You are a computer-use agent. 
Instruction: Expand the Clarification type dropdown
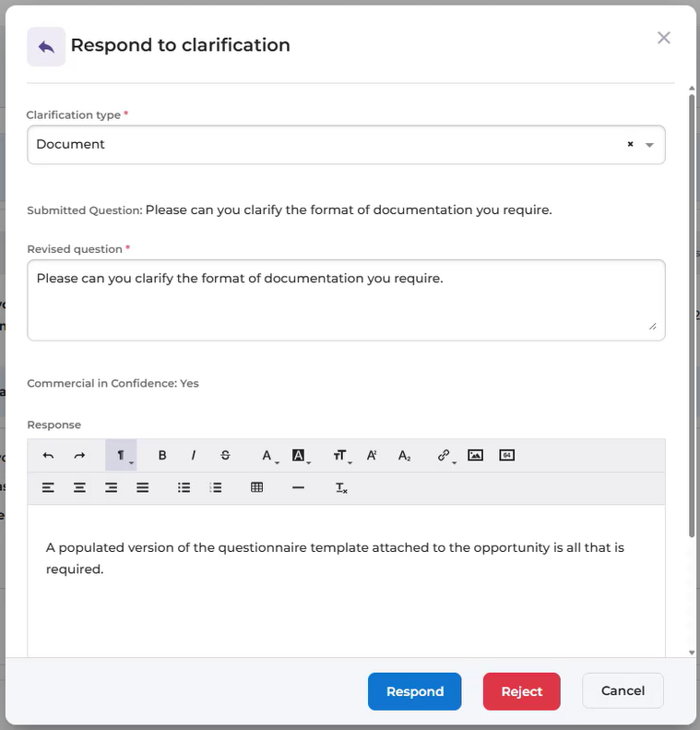click(649, 145)
